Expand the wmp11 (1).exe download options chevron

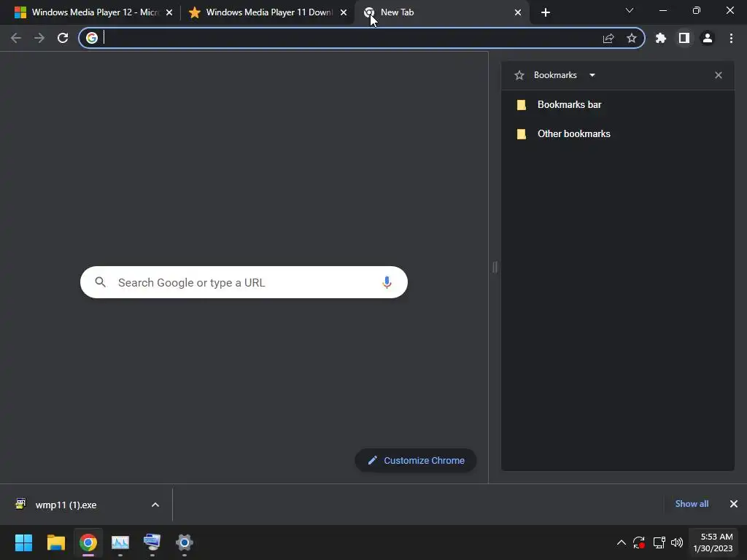(155, 505)
